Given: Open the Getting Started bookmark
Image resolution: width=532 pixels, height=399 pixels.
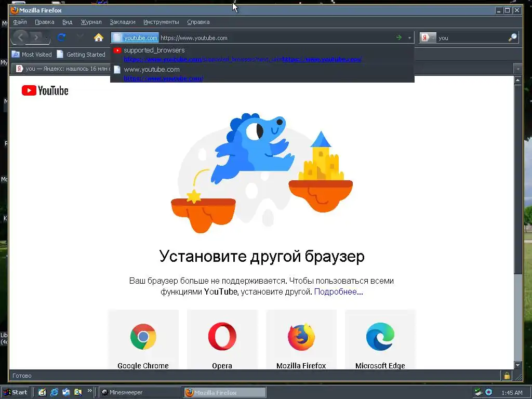Looking at the screenshot, I should tap(81, 54).
